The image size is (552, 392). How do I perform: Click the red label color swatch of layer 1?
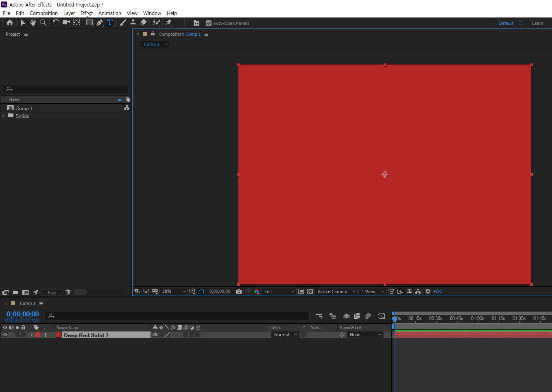coord(38,335)
